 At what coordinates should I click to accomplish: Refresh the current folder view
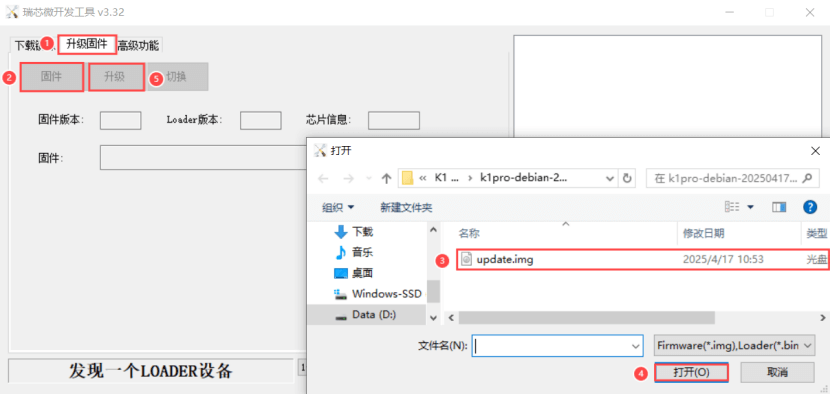pyautogui.click(x=627, y=178)
